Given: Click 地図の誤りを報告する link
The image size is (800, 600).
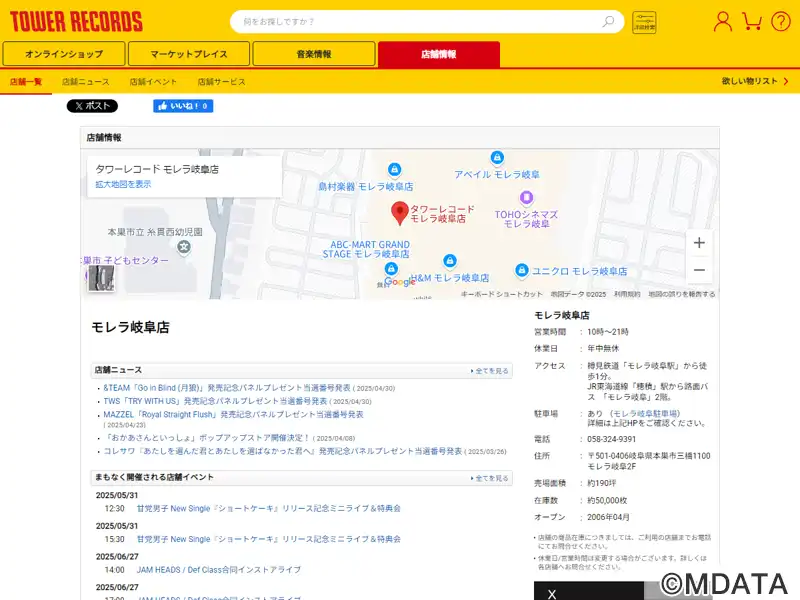Looking at the screenshot, I should (682, 294).
